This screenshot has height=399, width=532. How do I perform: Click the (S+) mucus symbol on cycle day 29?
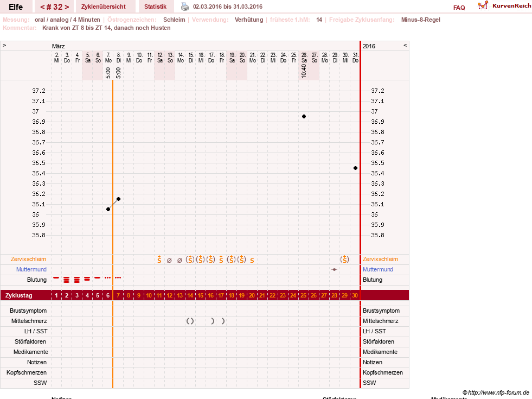coord(345,259)
